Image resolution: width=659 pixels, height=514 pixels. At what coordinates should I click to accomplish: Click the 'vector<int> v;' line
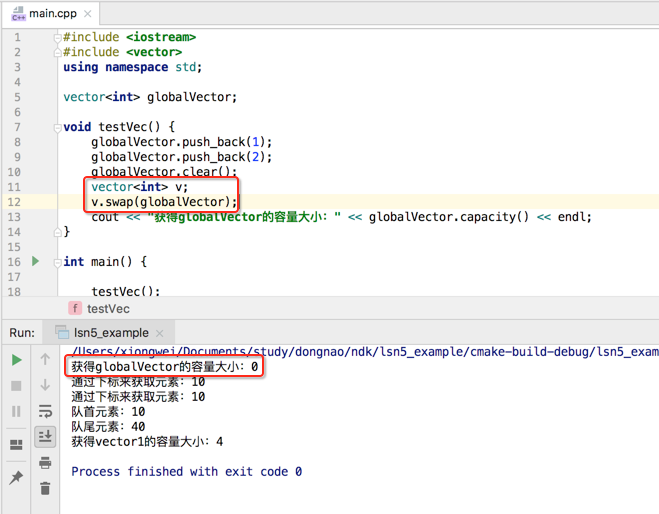[140, 187]
